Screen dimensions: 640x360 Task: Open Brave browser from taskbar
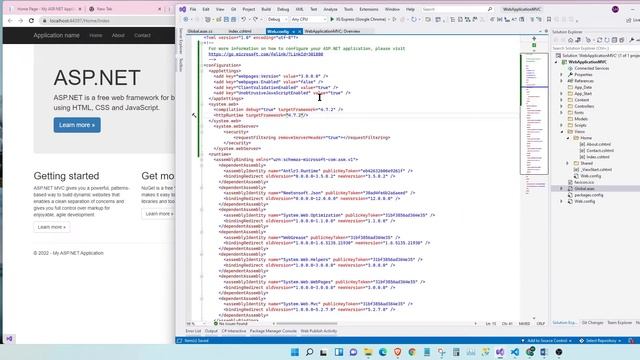click(398, 352)
